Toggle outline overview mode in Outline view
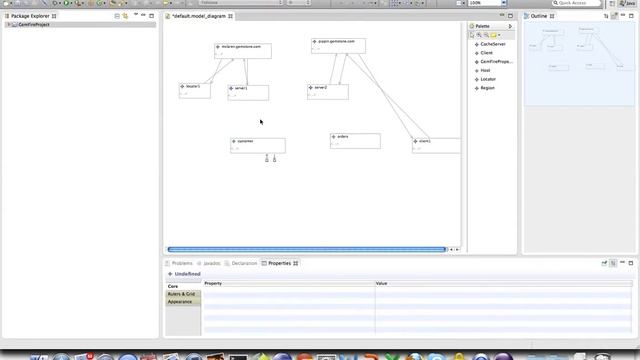 (x=614, y=16)
